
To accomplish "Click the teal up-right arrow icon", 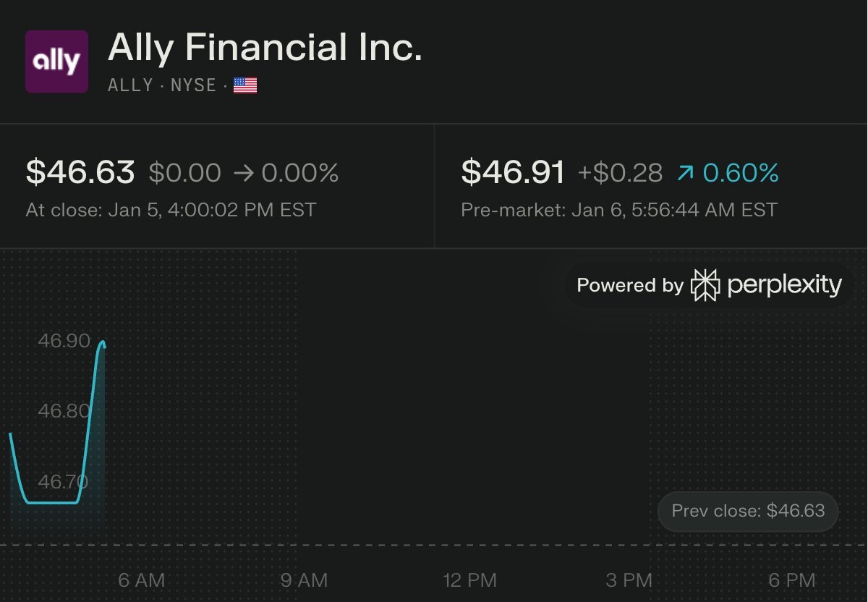I will (684, 173).
